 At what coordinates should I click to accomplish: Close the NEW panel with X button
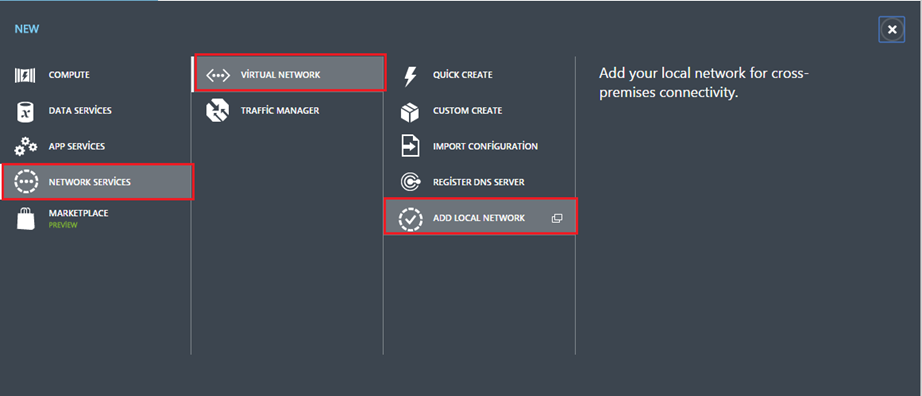892,29
